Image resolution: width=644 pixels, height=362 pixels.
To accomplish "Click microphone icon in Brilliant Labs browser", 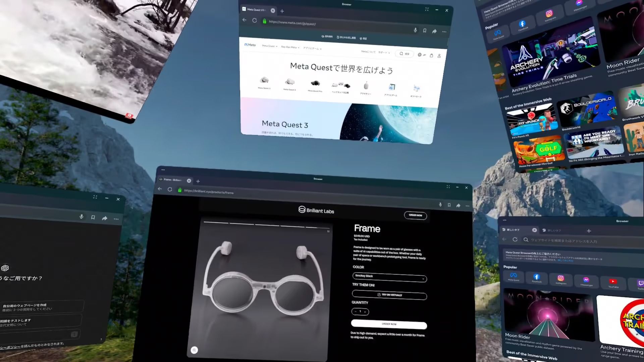I will [x=440, y=204].
